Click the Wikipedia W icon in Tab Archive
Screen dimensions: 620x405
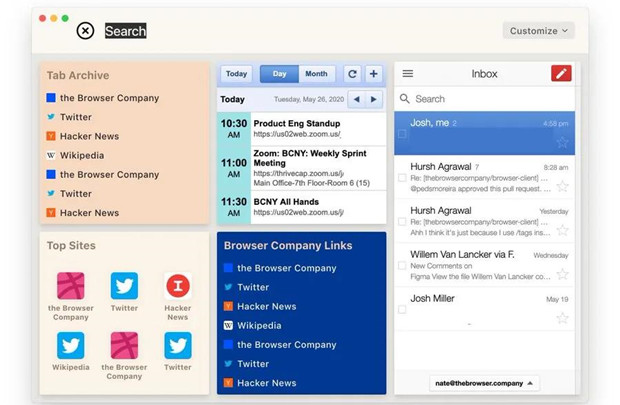(51, 155)
